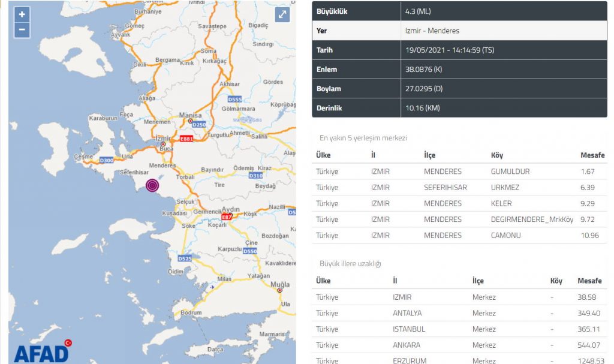614x364 pixels.
Task: Click the purple earthquake epicenter marker
Action: (153, 185)
